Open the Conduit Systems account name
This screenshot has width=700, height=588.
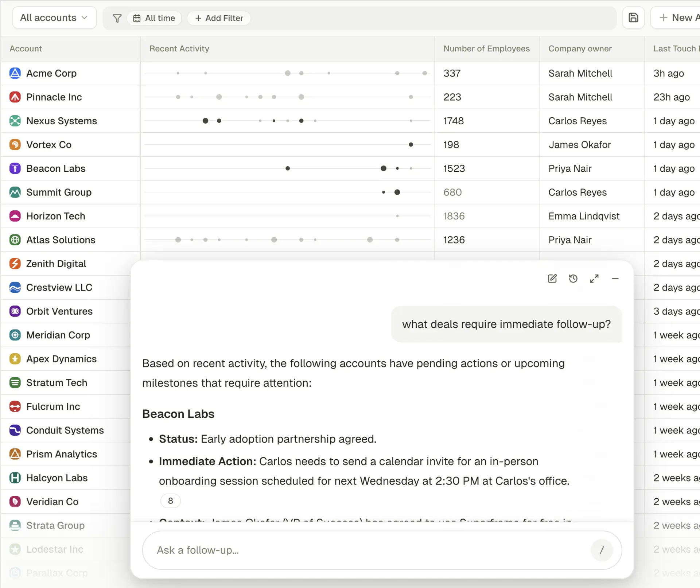(x=65, y=431)
